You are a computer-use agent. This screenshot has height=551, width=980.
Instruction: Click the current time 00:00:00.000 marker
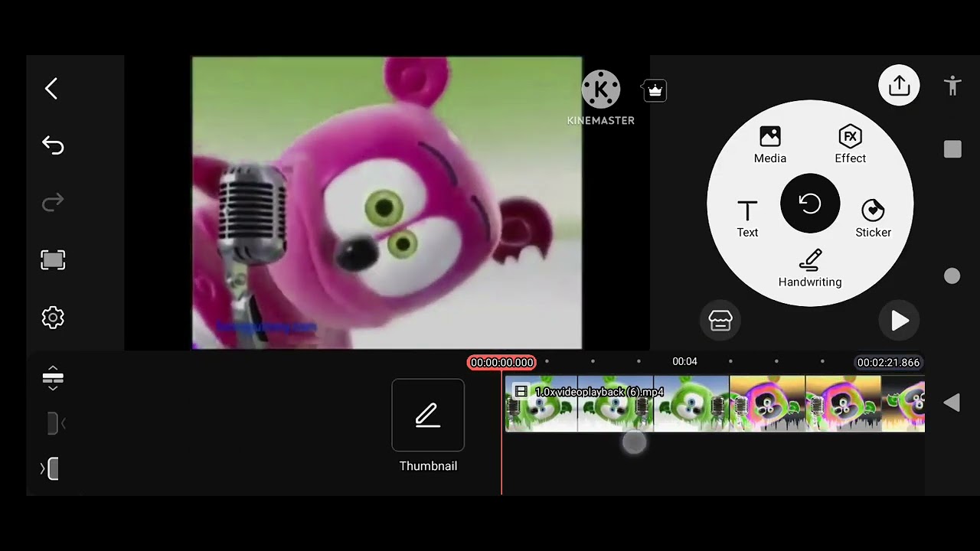[502, 362]
